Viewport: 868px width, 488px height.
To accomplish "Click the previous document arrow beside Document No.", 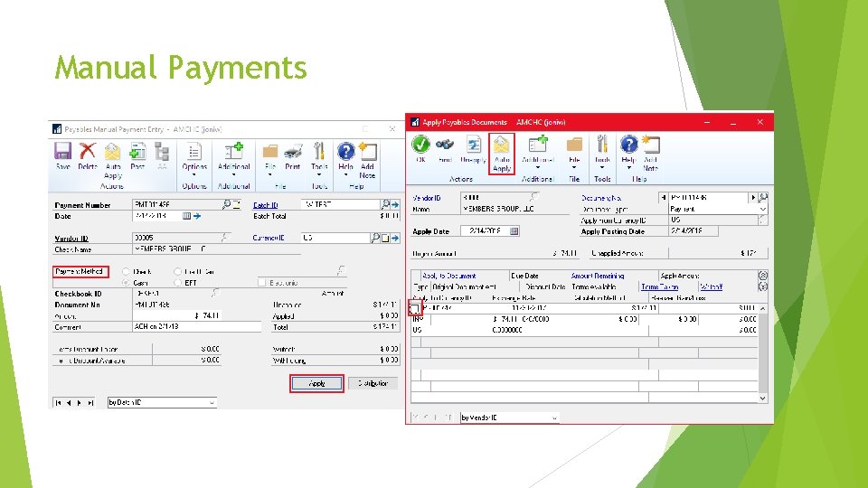I will click(663, 198).
